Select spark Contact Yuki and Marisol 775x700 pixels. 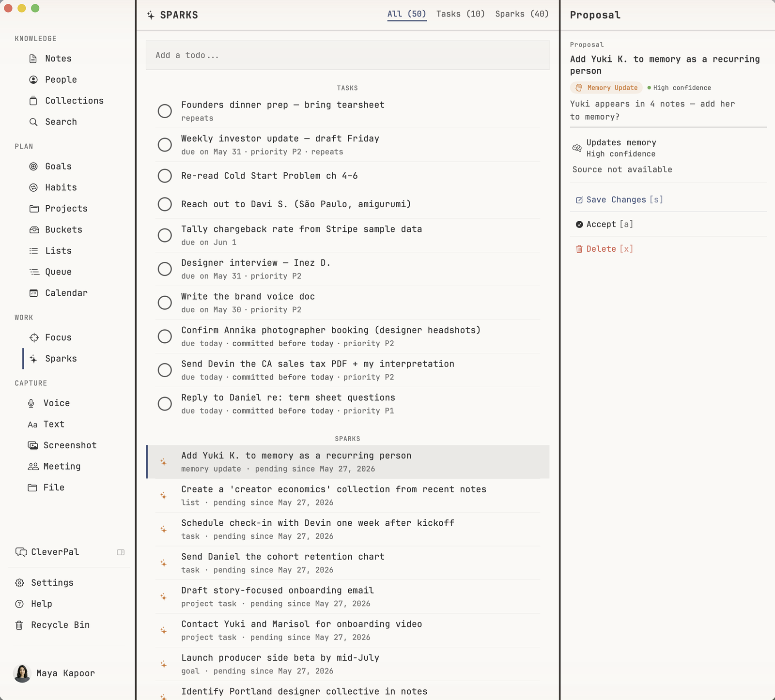click(348, 630)
